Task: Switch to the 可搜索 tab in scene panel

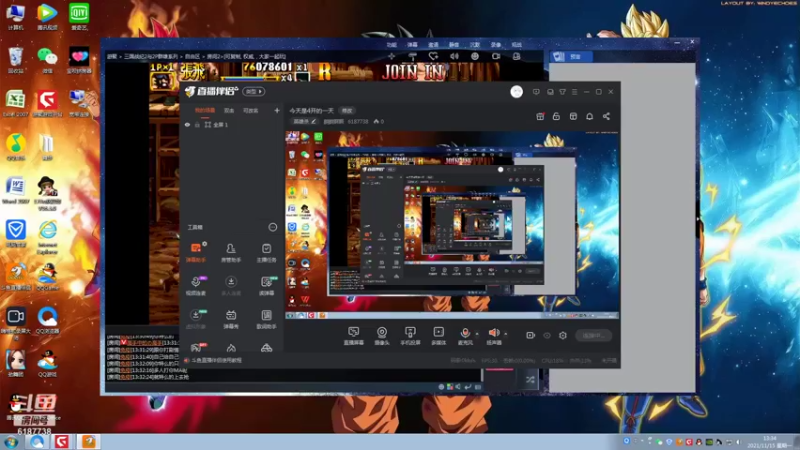Action: click(250, 111)
